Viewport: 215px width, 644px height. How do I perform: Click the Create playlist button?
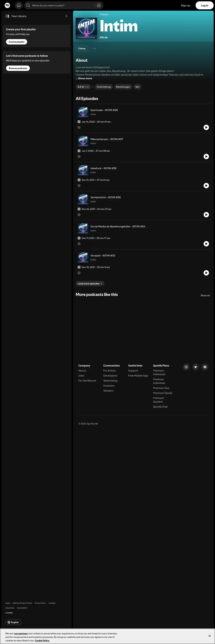click(17, 42)
